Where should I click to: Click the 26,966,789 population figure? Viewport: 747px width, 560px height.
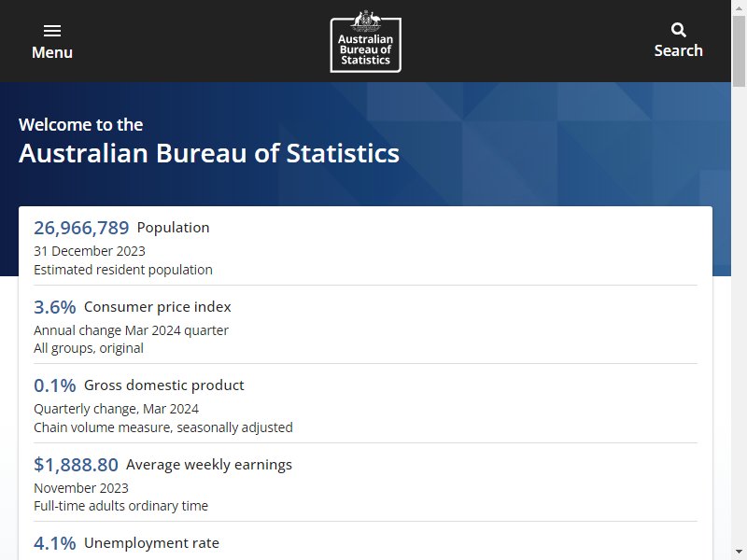pyautogui.click(x=81, y=228)
